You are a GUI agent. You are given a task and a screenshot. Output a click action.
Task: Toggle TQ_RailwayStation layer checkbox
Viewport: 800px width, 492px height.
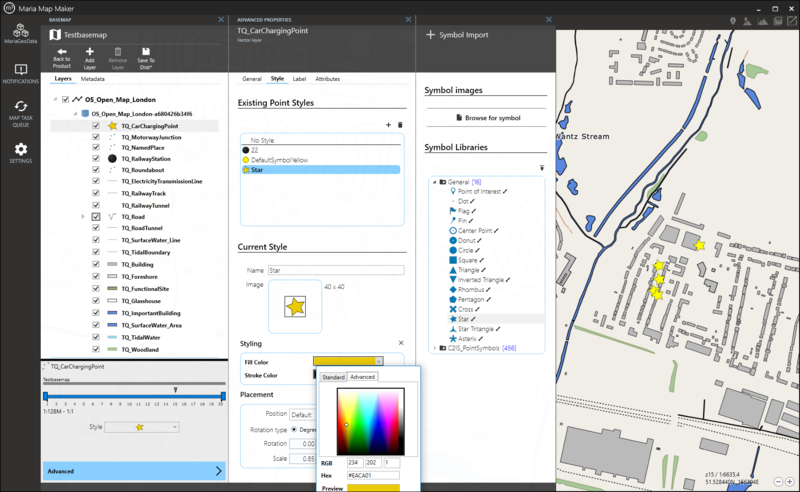(x=95, y=158)
